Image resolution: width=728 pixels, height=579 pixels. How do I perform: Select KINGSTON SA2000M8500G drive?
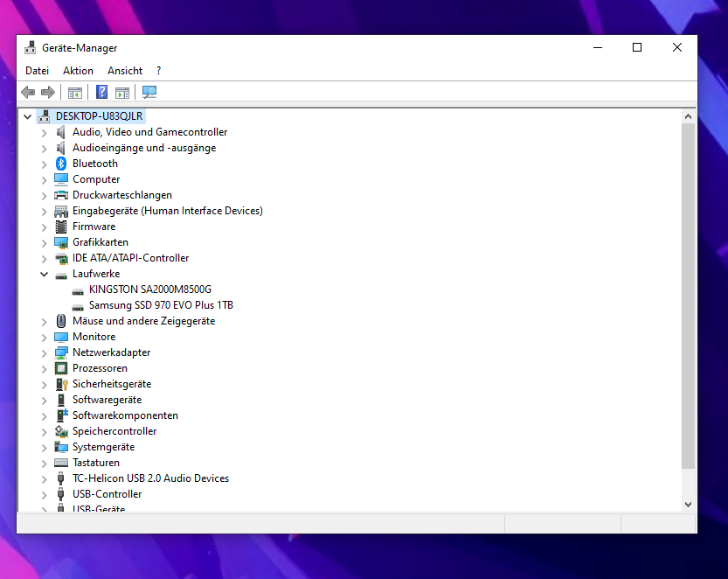click(x=150, y=289)
